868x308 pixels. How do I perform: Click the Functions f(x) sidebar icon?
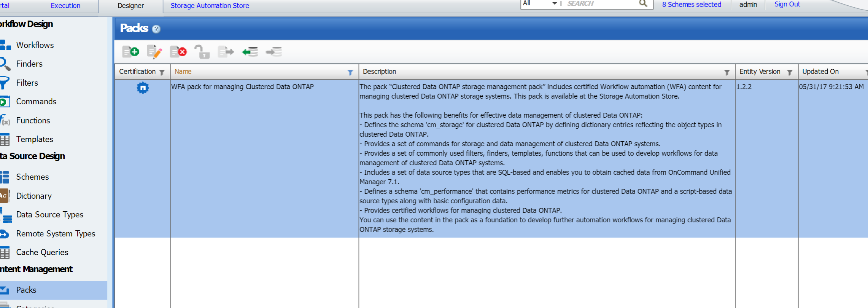pyautogui.click(x=5, y=121)
